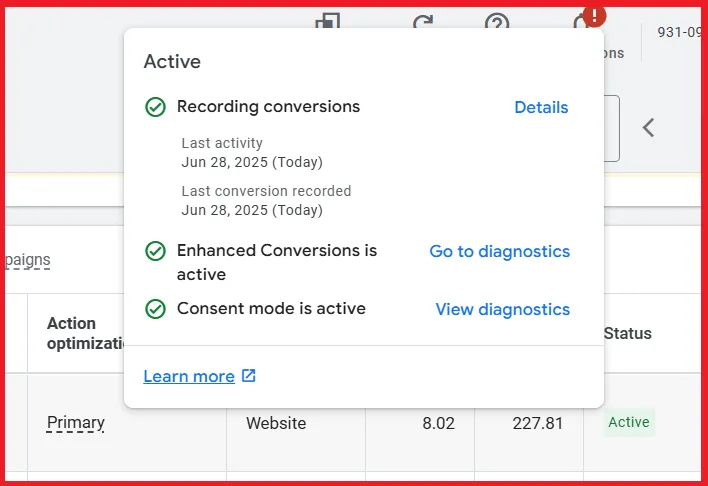Select the Website cell in the table row
The image size is (708, 486).
tap(276, 423)
